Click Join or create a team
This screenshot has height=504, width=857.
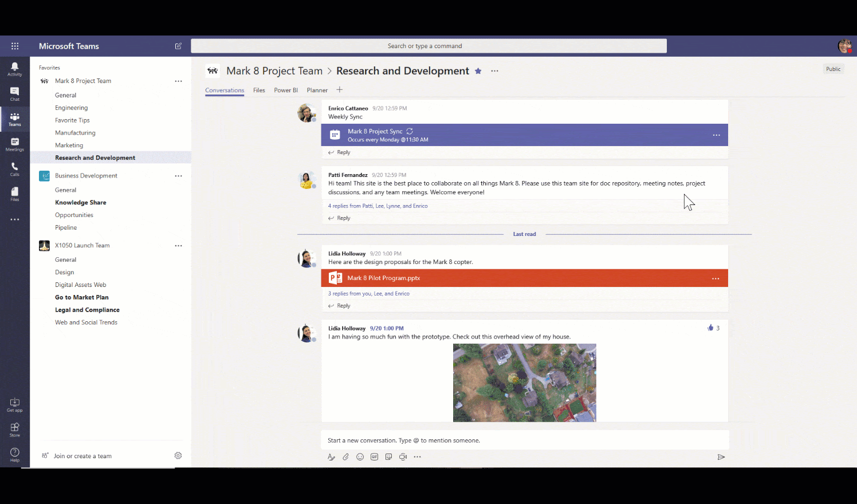[82, 456]
